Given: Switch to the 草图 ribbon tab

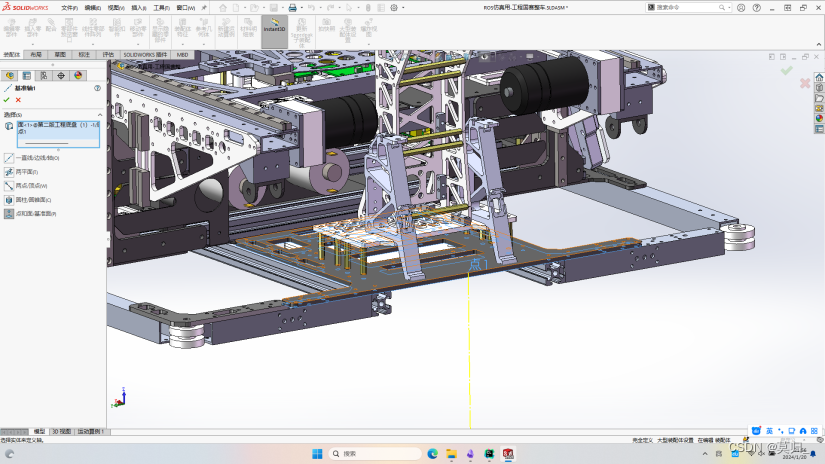Looking at the screenshot, I should click(60, 55).
